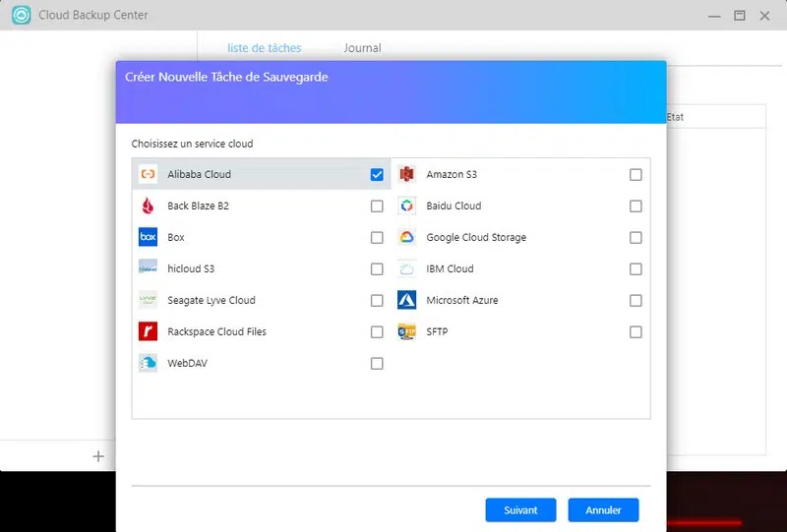Check the SFTP checkbox
Screen dimensions: 787x532
tap(636, 331)
